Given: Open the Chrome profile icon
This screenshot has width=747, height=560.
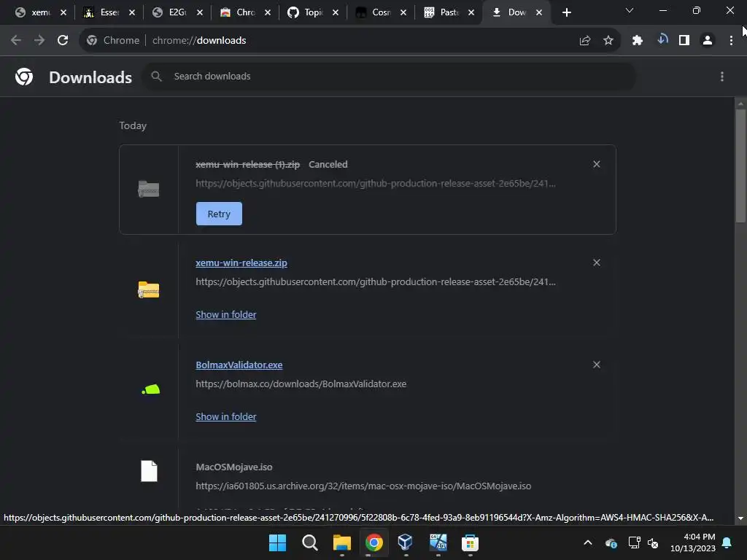Looking at the screenshot, I should point(708,41).
